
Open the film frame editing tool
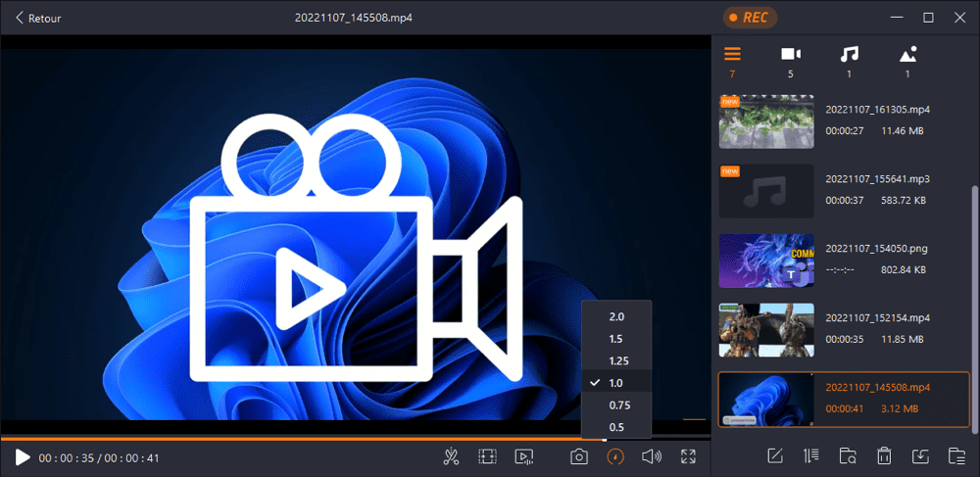click(x=487, y=457)
